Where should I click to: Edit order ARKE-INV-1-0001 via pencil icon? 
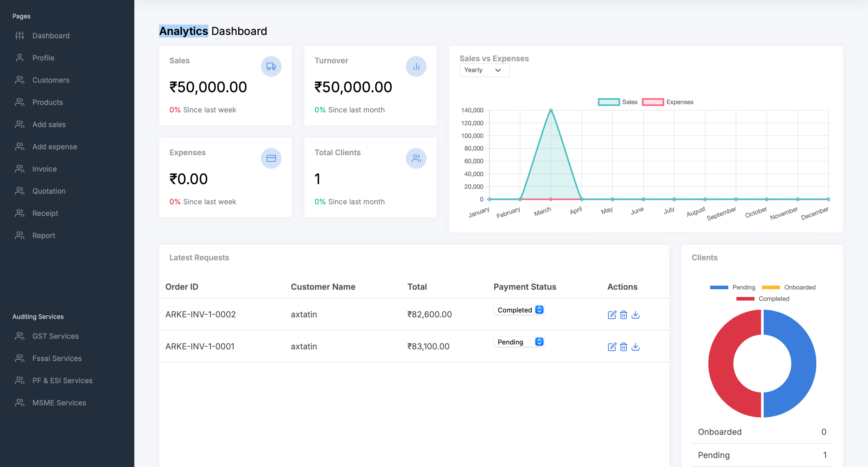click(612, 347)
